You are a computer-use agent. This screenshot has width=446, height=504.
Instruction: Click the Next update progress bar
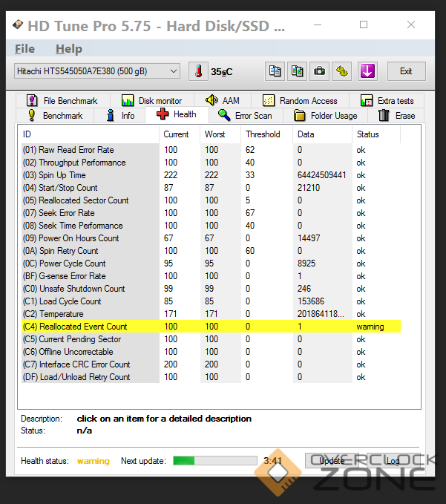(x=215, y=461)
